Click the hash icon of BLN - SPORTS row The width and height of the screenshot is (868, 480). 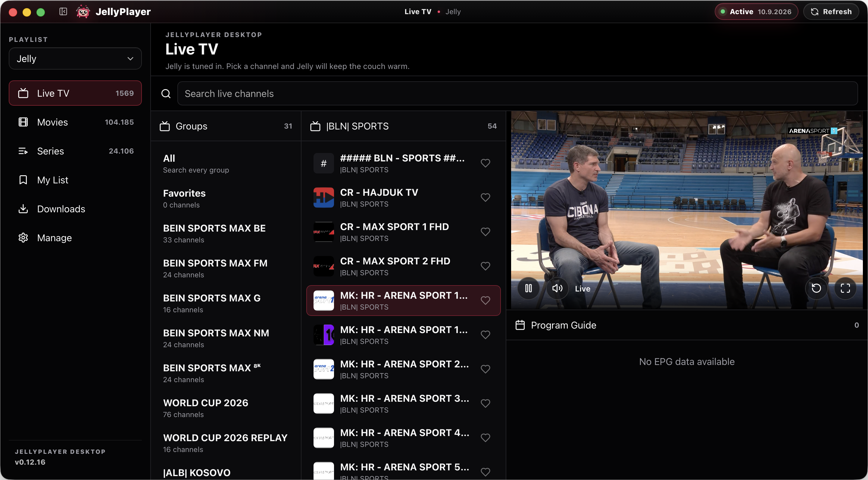click(323, 163)
